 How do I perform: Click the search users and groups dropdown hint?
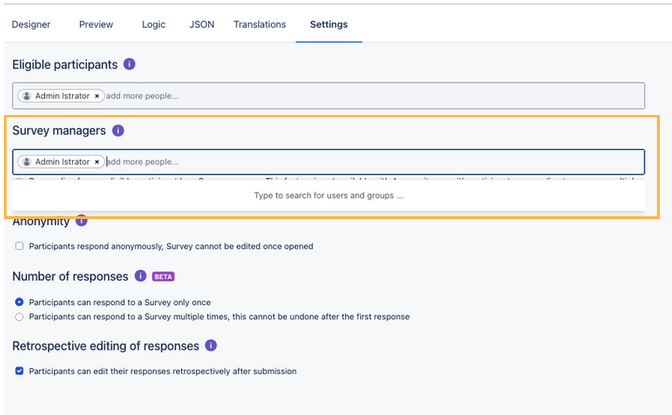click(329, 195)
